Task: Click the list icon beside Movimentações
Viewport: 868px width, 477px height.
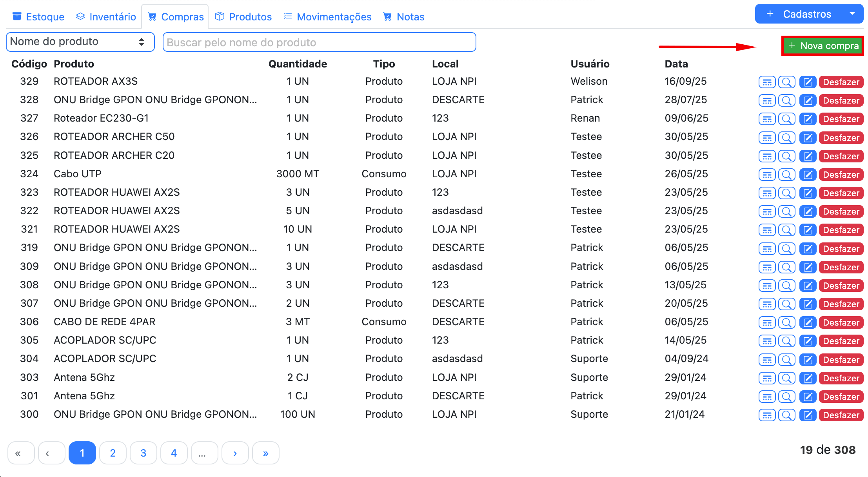Action: [287, 16]
